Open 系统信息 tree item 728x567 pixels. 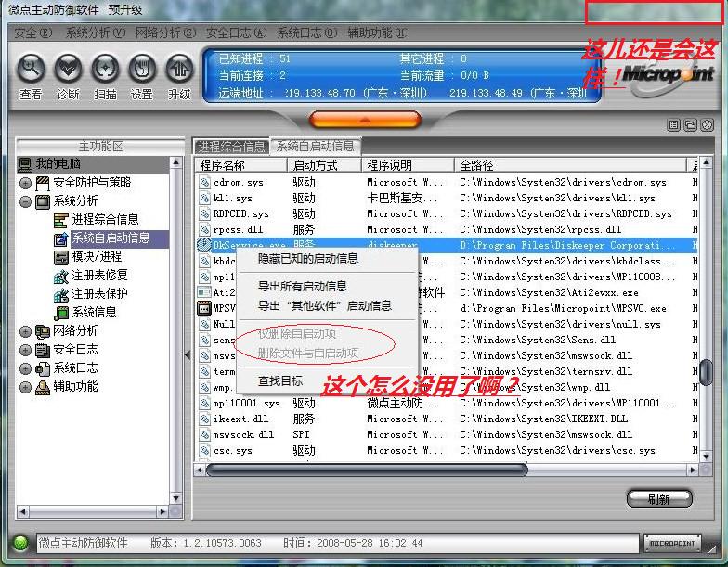[95, 312]
